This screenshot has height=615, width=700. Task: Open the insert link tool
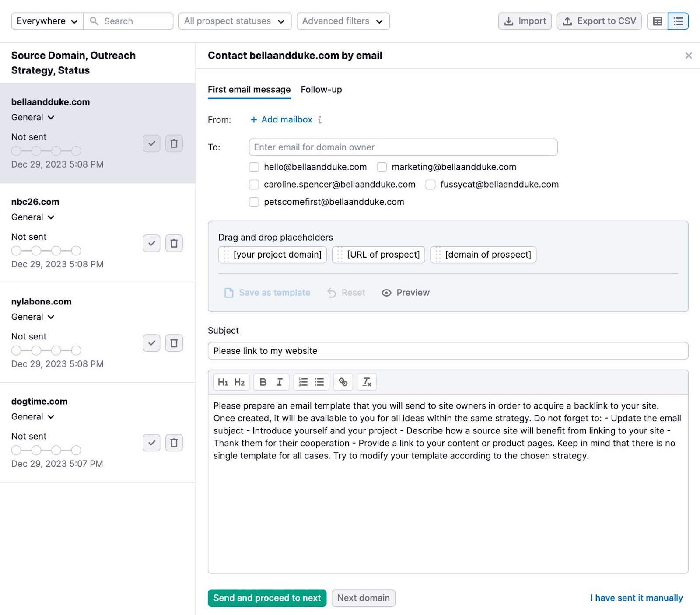pos(343,382)
